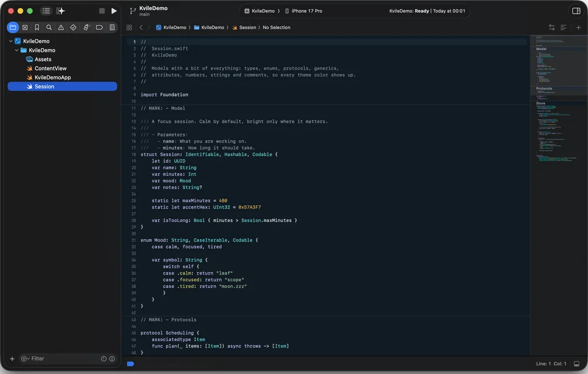Open the Project navigator tab
The width and height of the screenshot is (588, 374).
point(13,28)
